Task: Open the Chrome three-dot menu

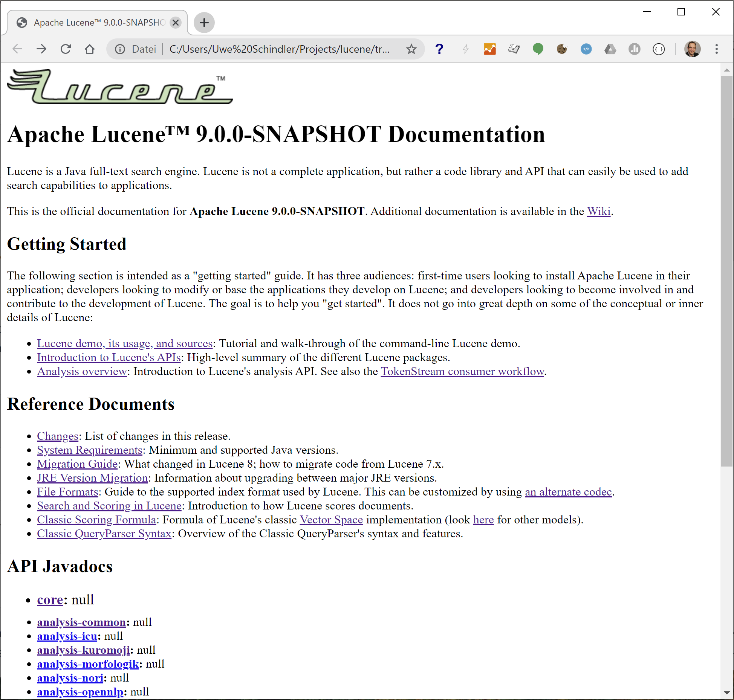Action: click(717, 49)
